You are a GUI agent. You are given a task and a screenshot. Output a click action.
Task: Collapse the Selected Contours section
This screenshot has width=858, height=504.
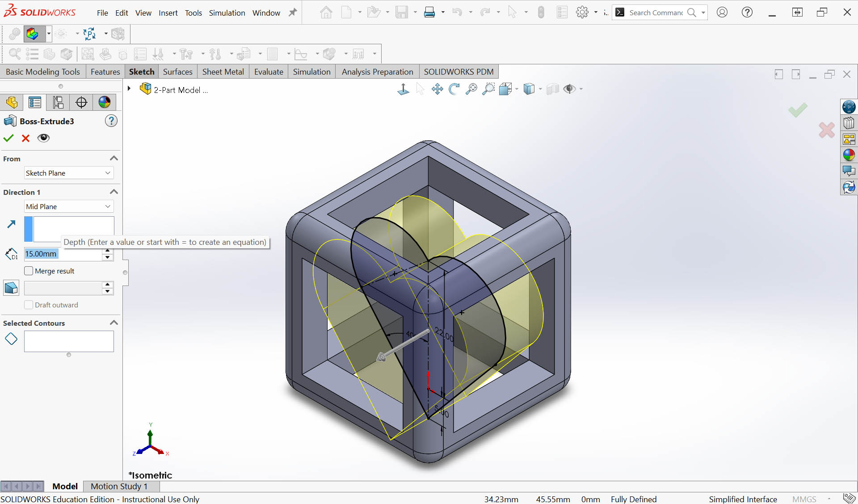pos(114,323)
